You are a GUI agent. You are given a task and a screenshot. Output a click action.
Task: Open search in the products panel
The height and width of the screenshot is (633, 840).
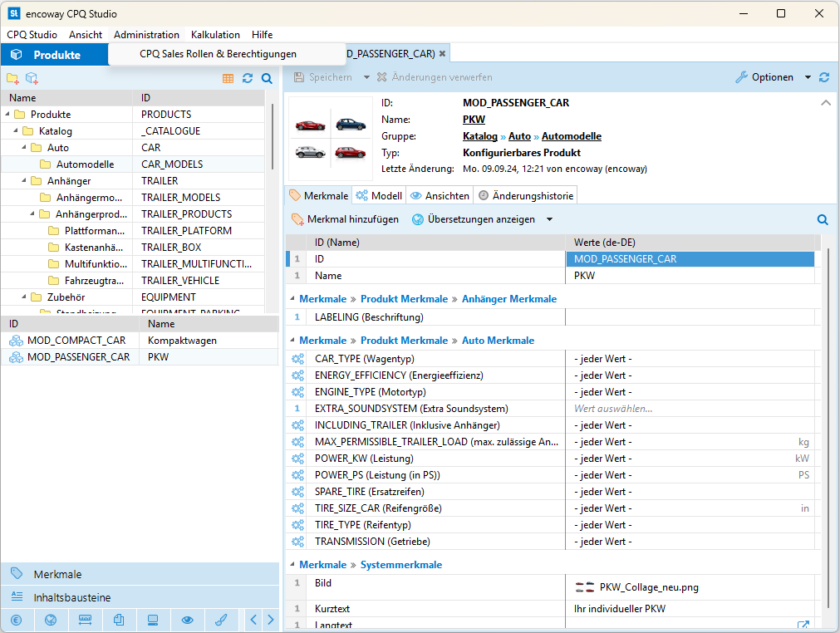[x=267, y=78]
